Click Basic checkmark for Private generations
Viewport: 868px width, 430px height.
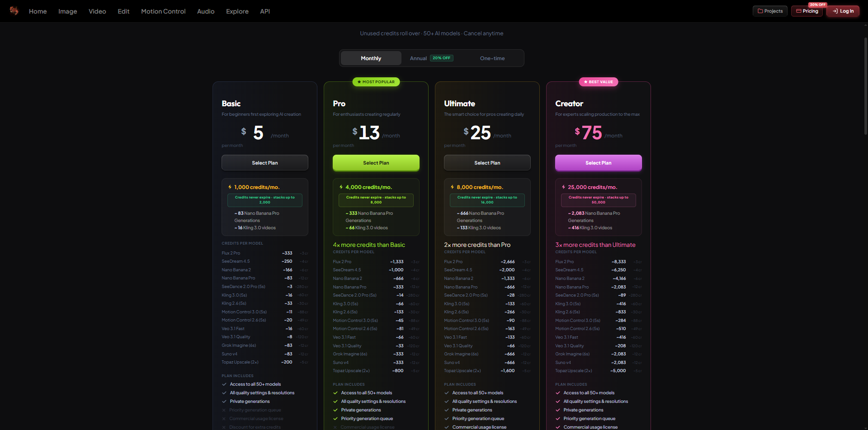click(224, 402)
